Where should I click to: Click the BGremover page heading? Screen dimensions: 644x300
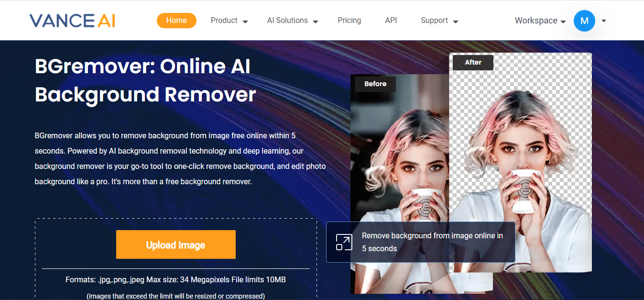click(x=145, y=80)
